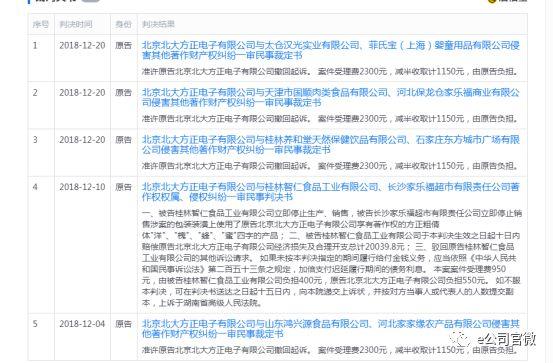This screenshot has height=363, width=553.
Task: Click row 4 judgment details paragraph
Action: 332,258
